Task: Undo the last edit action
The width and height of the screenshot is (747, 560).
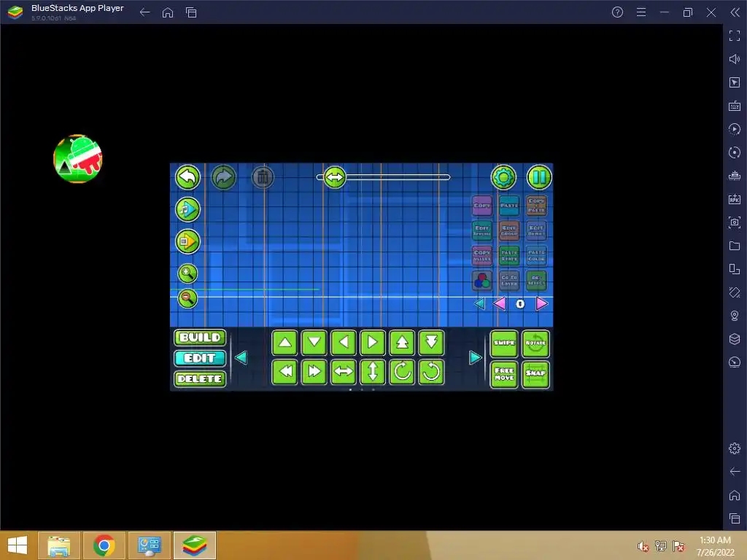Action: [187, 177]
